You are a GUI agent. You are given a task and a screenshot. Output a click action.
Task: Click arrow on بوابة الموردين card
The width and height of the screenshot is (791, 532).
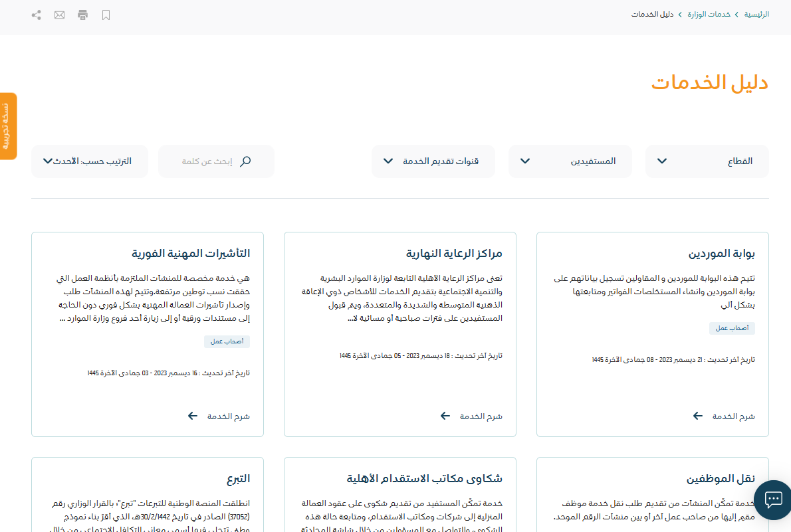click(x=698, y=416)
